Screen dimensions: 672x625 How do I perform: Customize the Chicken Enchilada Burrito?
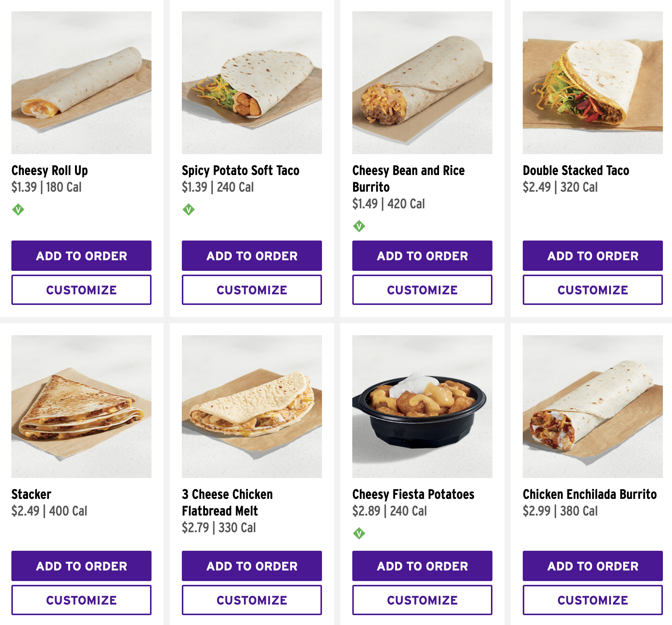coord(592,600)
